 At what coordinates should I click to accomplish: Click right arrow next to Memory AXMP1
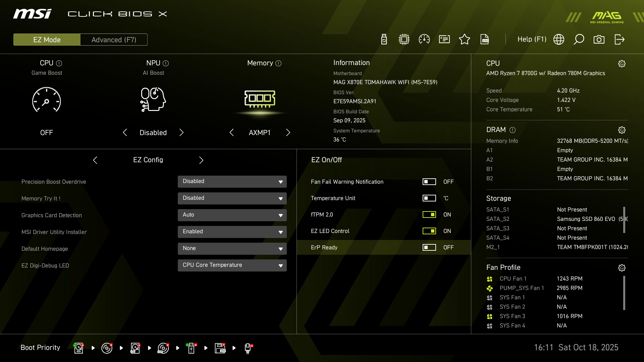click(288, 133)
